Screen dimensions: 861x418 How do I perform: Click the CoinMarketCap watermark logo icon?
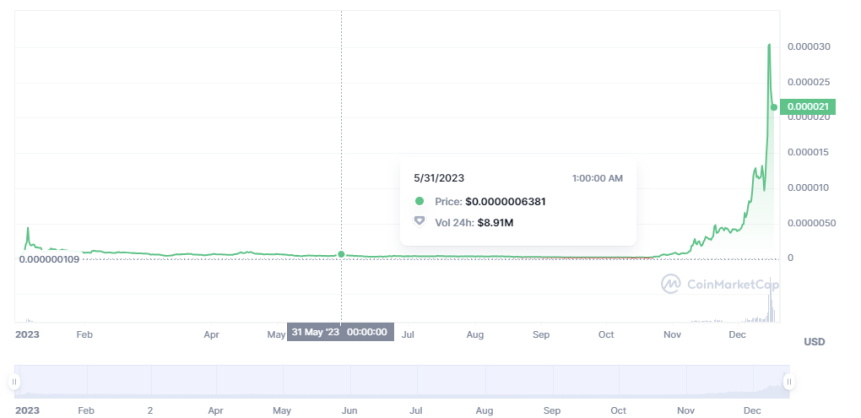coord(670,283)
